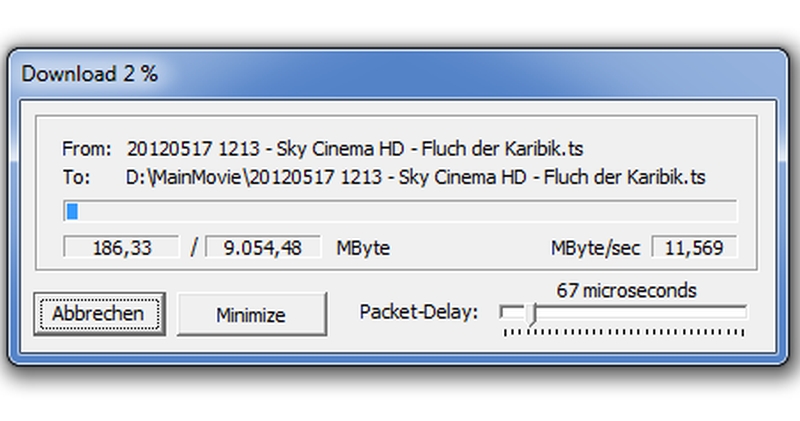Viewport: 800px width, 421px height.
Task: Select the downloaded size field 186,33
Action: 121,247
